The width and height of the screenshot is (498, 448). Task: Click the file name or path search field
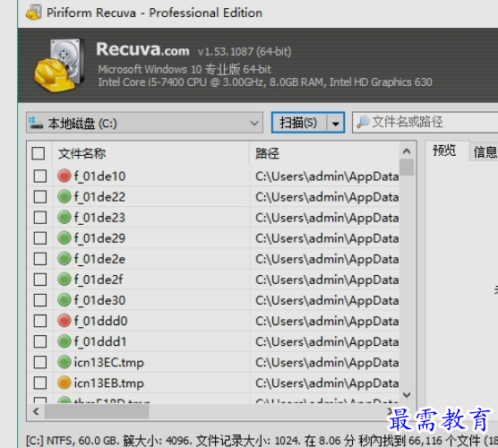point(425,122)
